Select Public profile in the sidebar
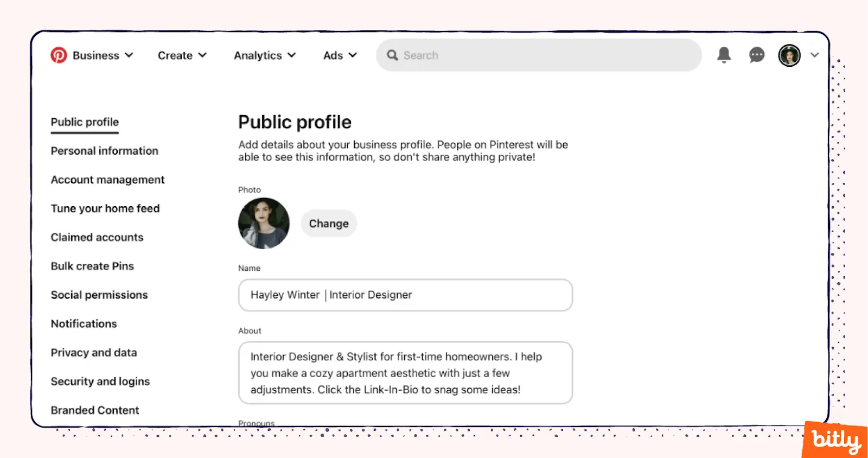868x458 pixels. [x=85, y=122]
